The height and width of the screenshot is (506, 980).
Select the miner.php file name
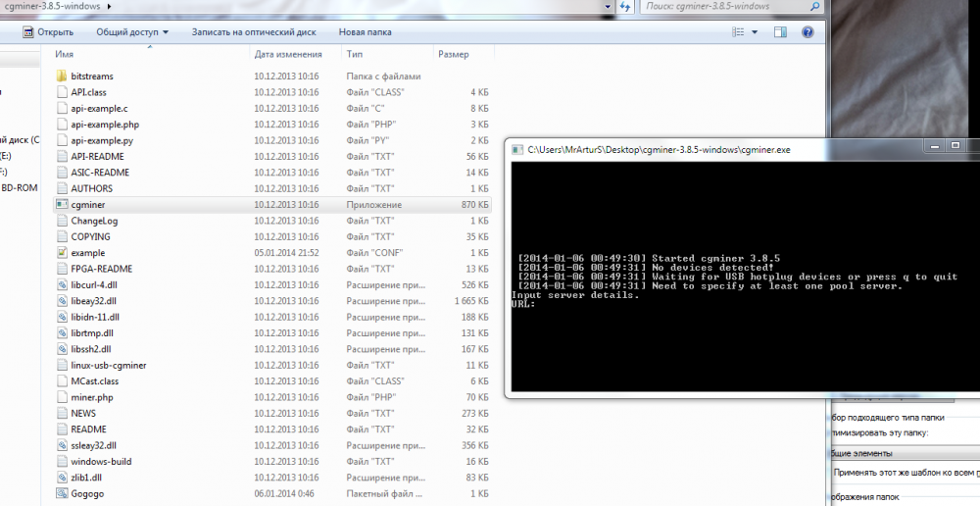click(x=92, y=397)
